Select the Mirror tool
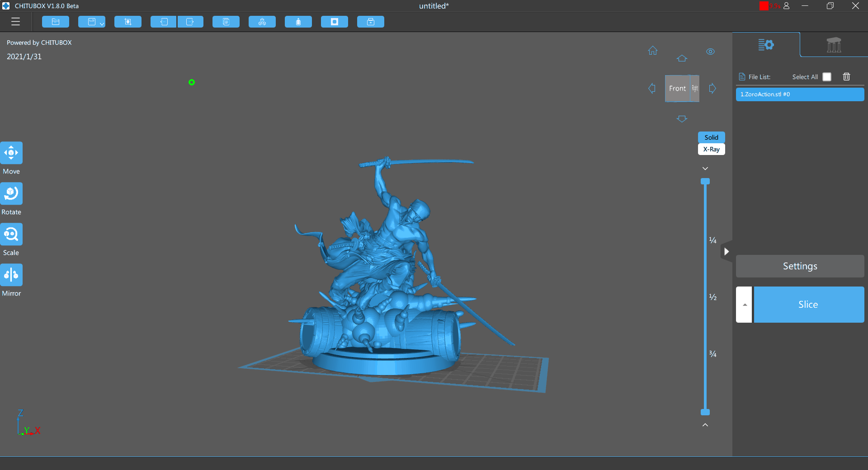Image resolution: width=868 pixels, height=470 pixels. (x=11, y=275)
